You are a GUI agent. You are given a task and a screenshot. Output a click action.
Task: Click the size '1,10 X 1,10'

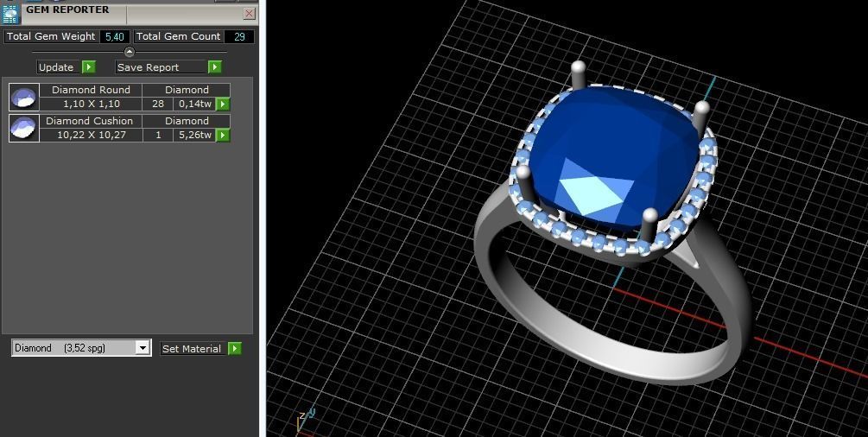(92, 104)
